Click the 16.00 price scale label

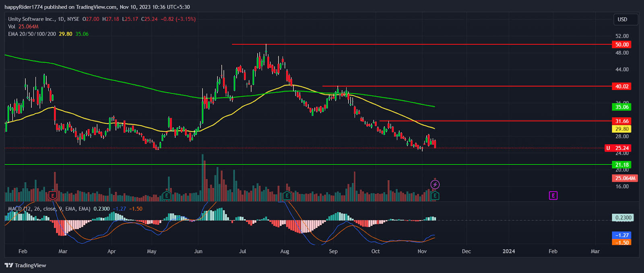[x=622, y=187]
